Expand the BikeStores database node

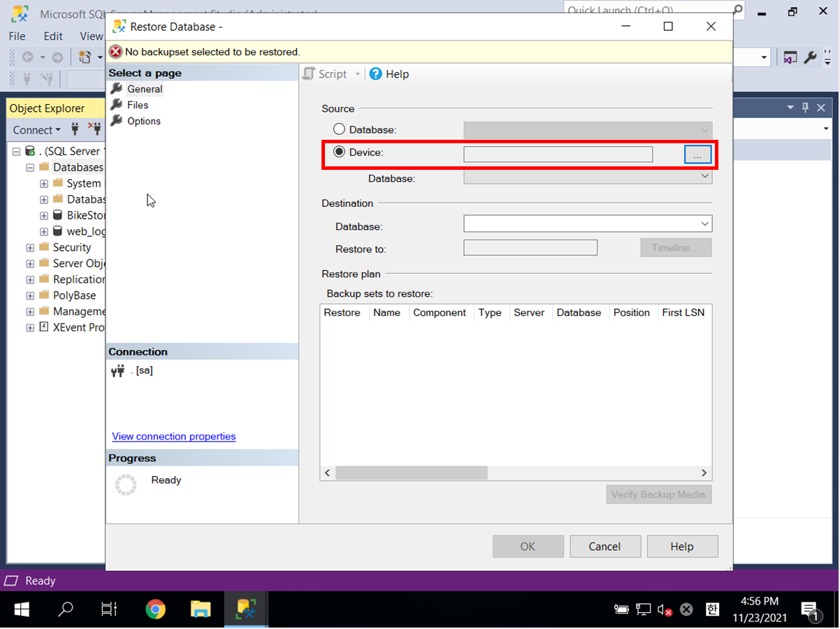click(x=44, y=215)
